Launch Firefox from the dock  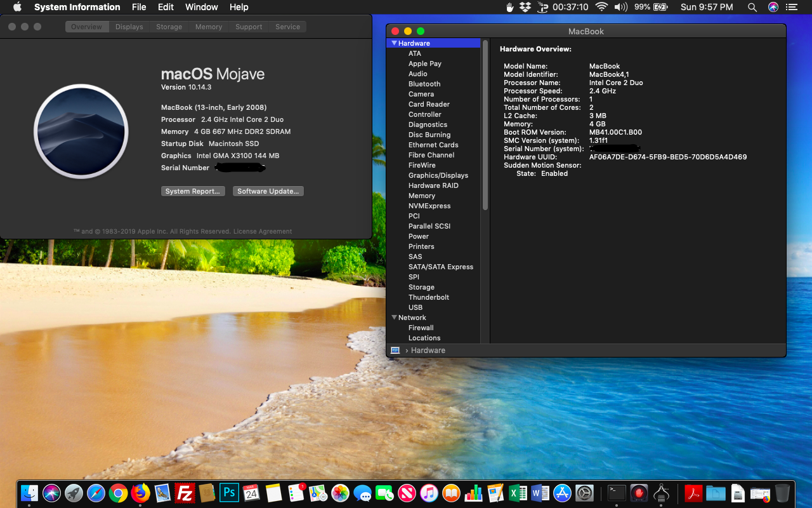coord(140,493)
